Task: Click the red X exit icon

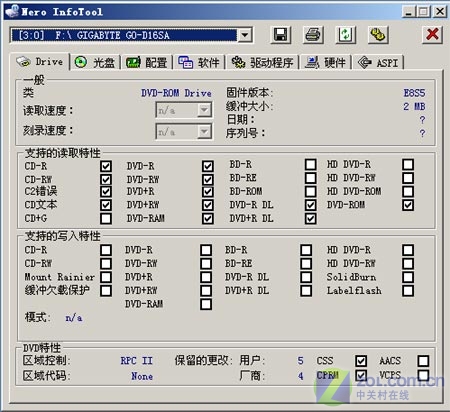Action: (432, 35)
